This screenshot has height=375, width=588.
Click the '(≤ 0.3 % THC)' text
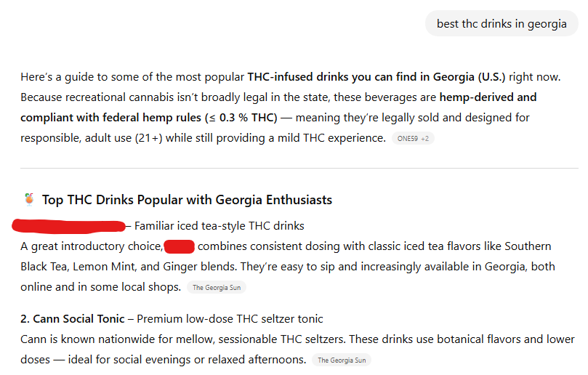click(234, 117)
